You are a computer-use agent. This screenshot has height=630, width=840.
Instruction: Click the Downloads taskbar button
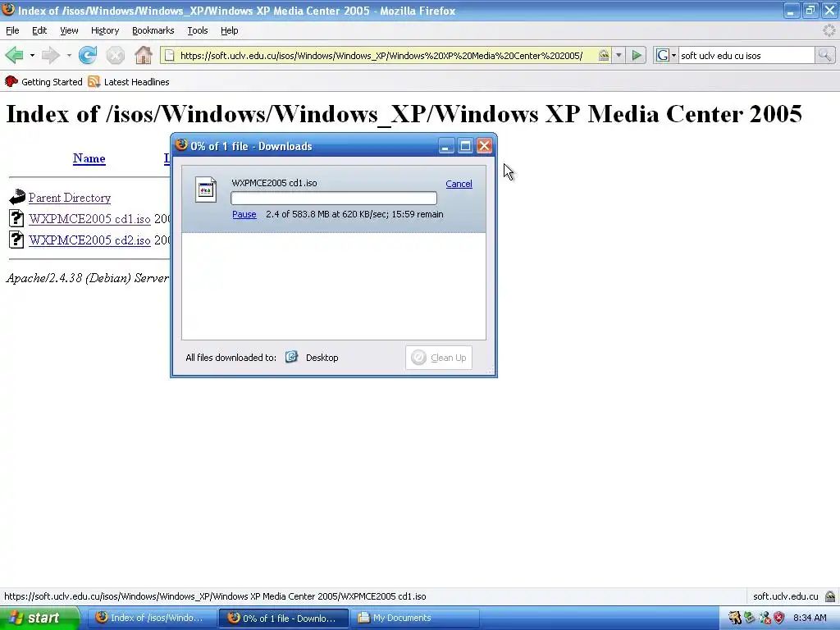coord(284,618)
